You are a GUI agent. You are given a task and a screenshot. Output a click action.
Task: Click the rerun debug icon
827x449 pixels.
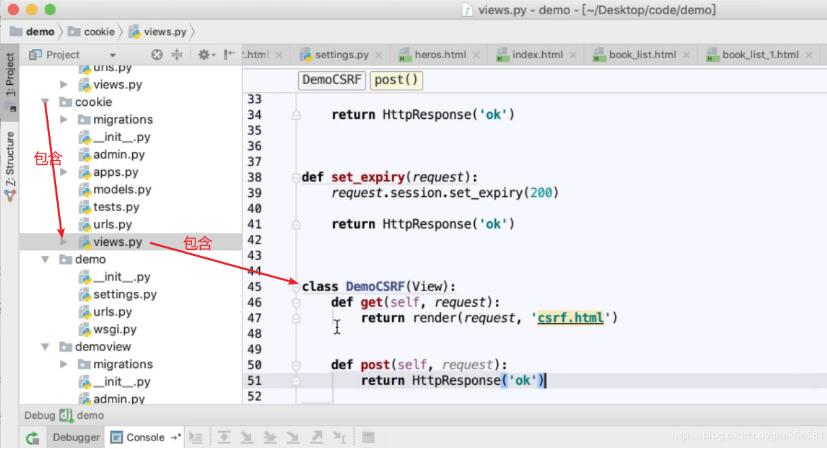[33, 438]
